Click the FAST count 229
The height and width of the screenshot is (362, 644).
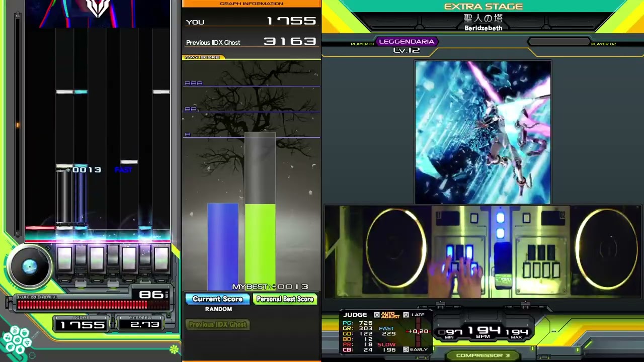[x=389, y=334]
